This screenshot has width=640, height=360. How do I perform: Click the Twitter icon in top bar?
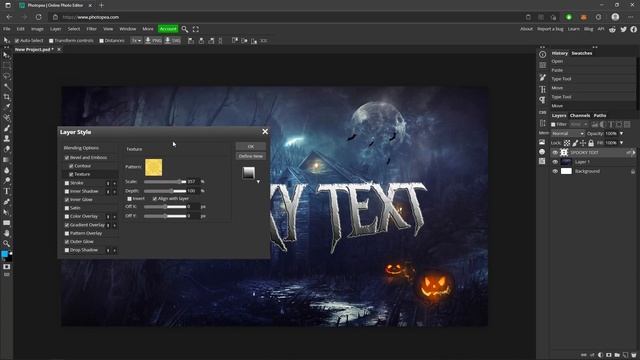[623, 29]
